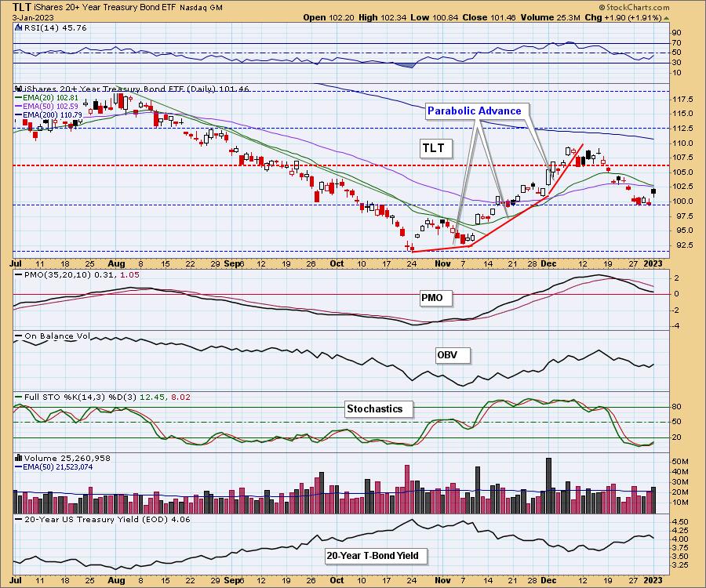Click the EMA(200) 110.79 legend entry

(x=49, y=114)
